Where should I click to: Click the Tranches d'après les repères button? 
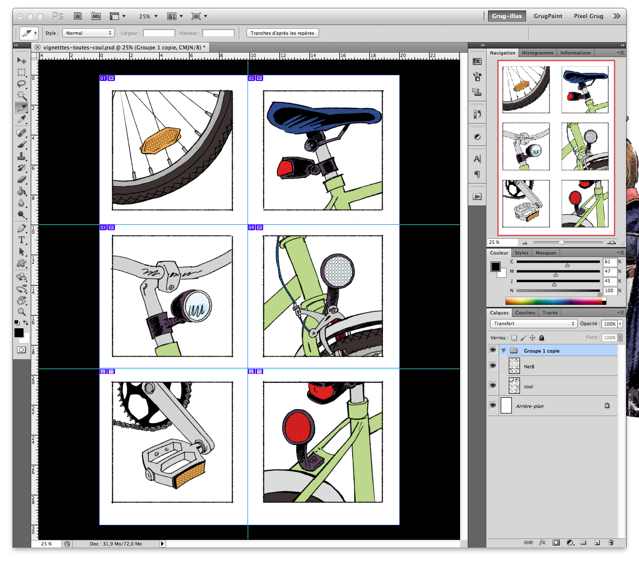click(x=281, y=33)
